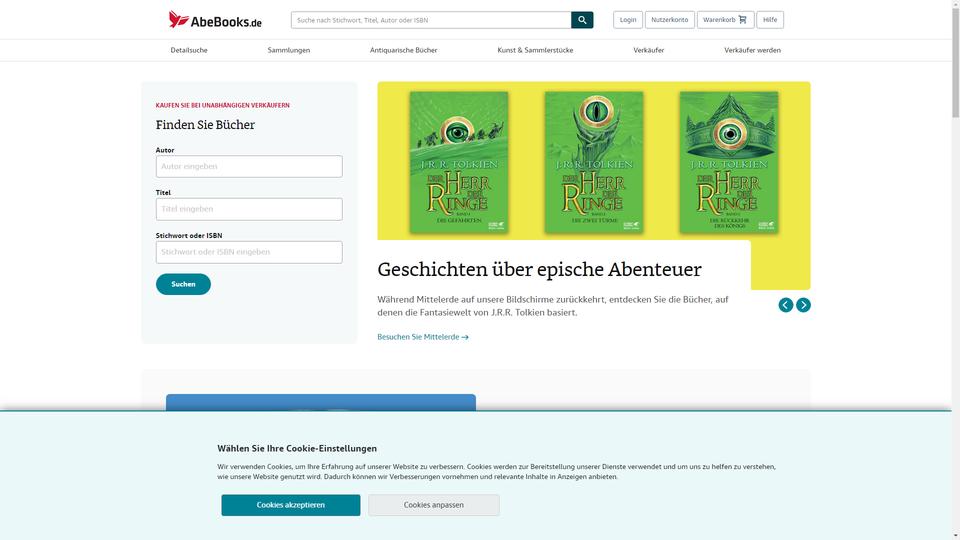Click the AbeBooks.de logo
The height and width of the screenshot is (540, 960).
[x=215, y=20]
